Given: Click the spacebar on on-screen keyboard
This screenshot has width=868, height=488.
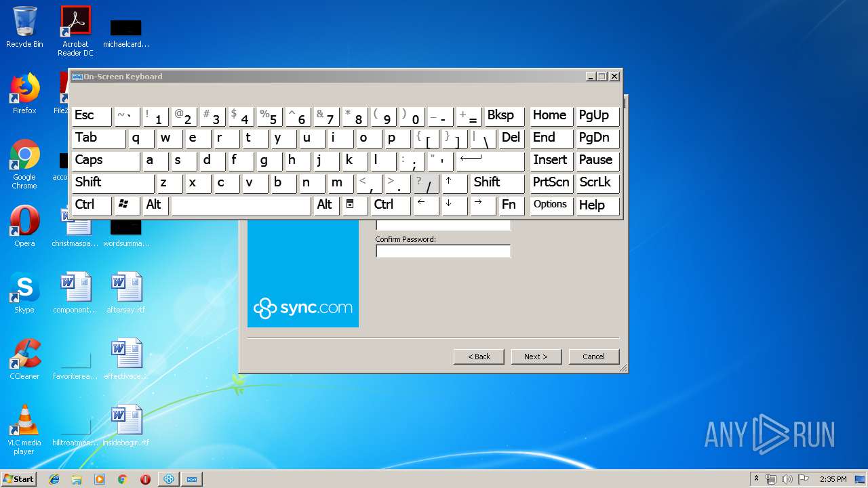Looking at the screenshot, I should (241, 205).
